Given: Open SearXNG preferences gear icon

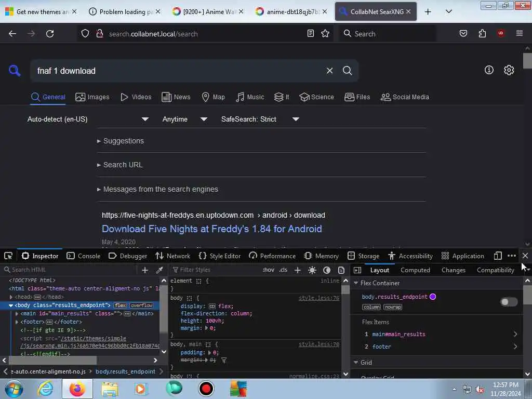Looking at the screenshot, I should tap(509, 70).
